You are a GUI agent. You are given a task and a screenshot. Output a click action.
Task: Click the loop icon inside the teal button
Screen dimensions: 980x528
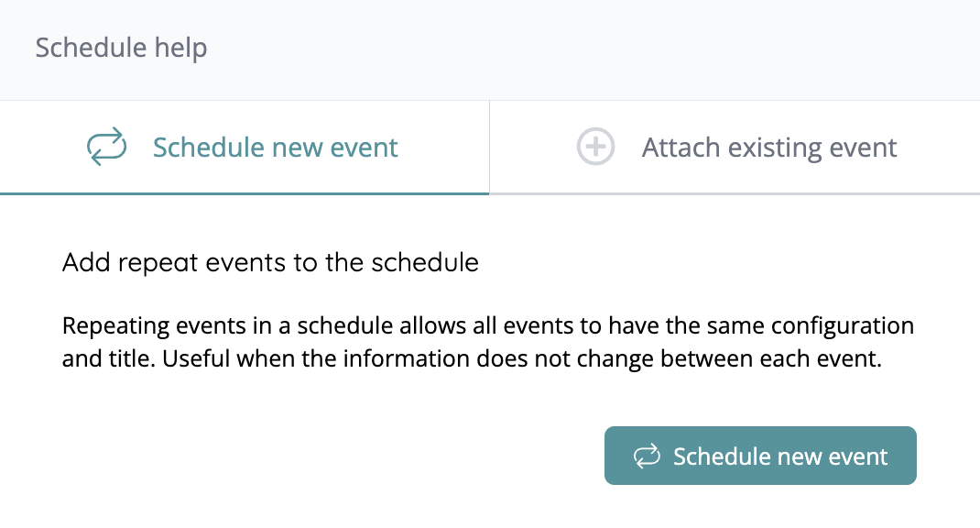tap(647, 456)
